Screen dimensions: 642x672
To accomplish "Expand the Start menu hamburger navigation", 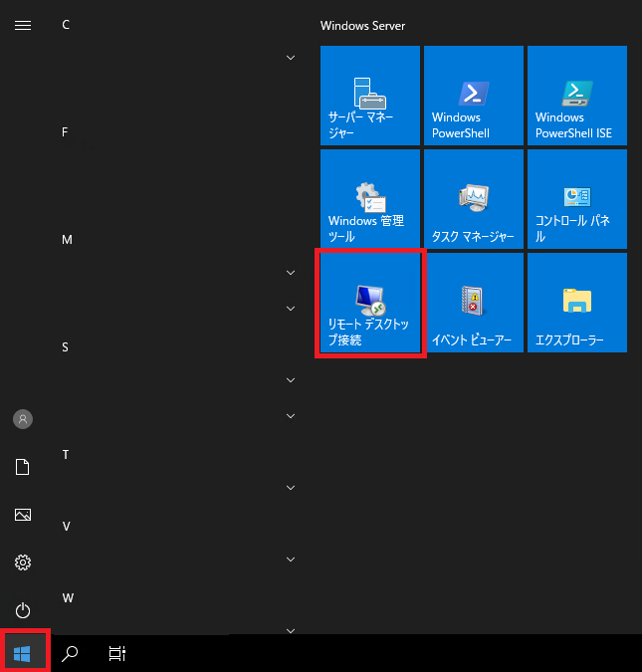I will click(23, 25).
